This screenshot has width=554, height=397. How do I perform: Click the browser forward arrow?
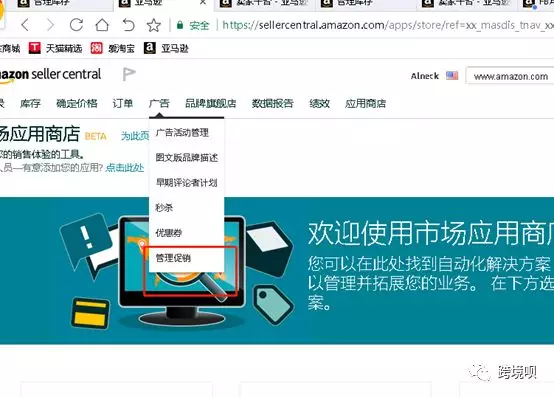click(x=51, y=25)
